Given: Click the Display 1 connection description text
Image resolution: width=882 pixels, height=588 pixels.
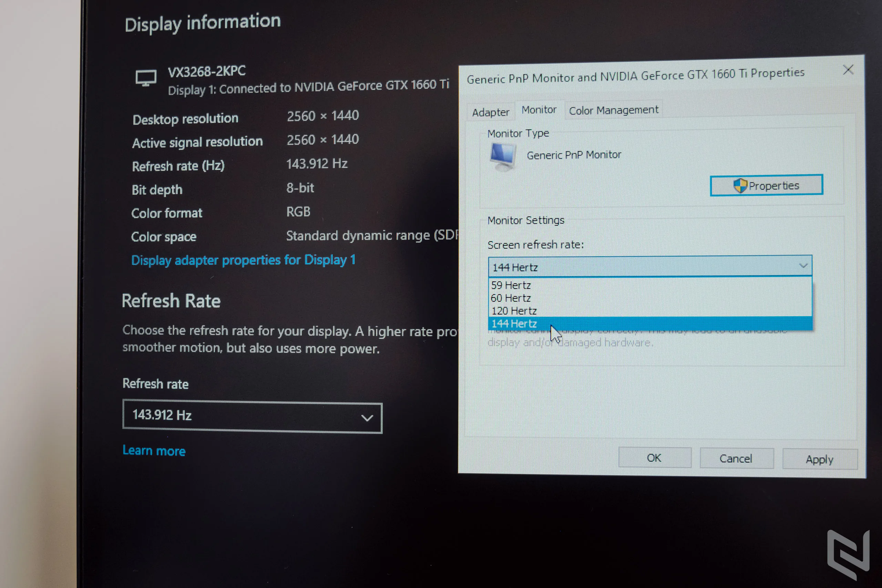Looking at the screenshot, I should tap(309, 87).
